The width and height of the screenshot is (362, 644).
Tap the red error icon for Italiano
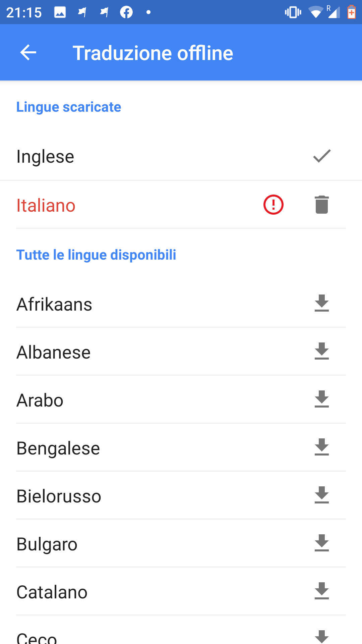coord(274,205)
